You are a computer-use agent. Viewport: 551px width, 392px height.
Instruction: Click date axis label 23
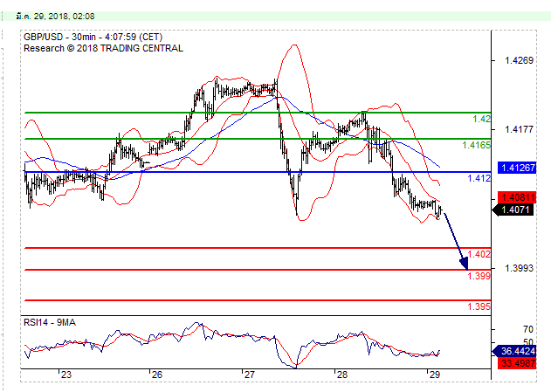(66, 375)
